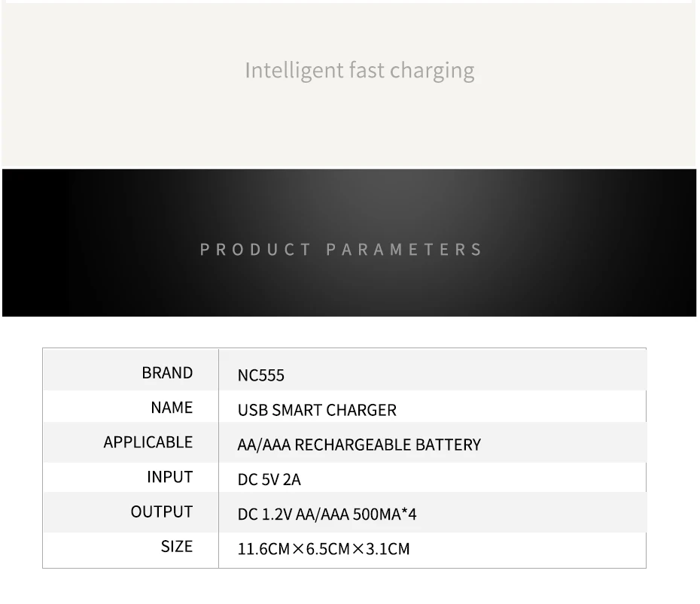
Task: Click the word PARAMETERS in the banner
Action: [404, 250]
